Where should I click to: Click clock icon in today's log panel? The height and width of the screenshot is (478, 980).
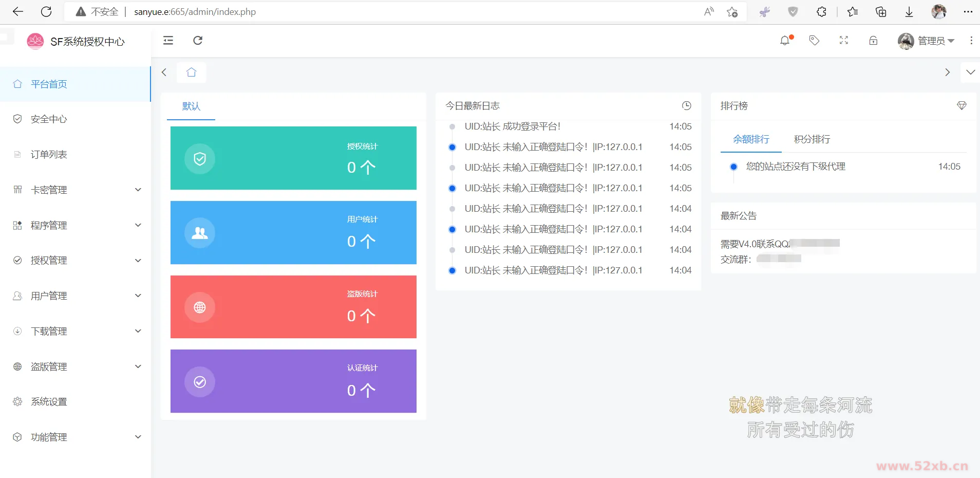686,106
